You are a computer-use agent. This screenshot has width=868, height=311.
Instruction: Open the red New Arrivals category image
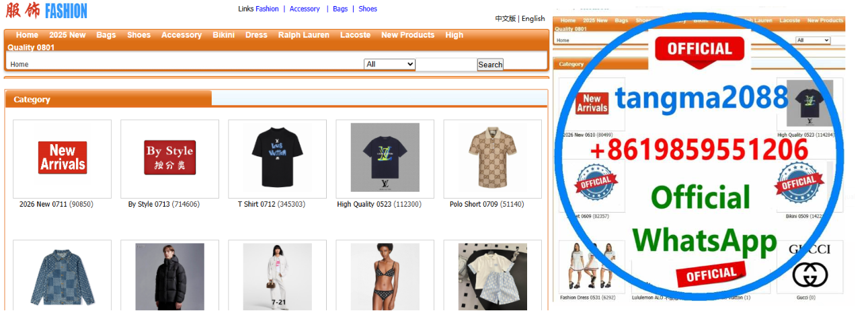(x=62, y=158)
